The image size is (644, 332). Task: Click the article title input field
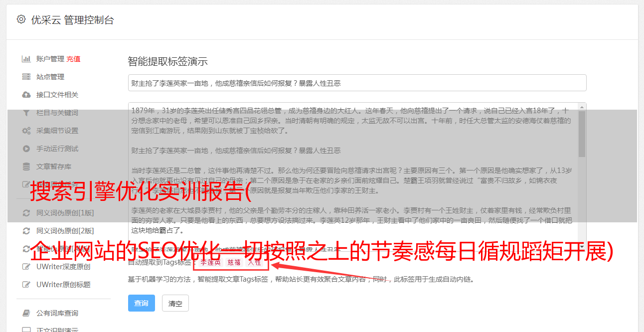point(357,83)
